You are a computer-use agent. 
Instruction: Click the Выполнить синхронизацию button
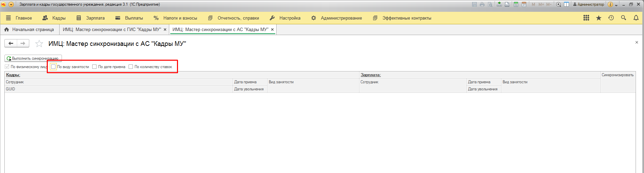[33, 58]
